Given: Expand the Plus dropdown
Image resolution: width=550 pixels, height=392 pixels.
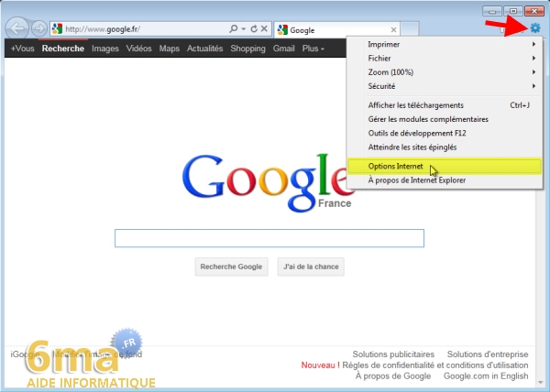Looking at the screenshot, I should coord(313,49).
